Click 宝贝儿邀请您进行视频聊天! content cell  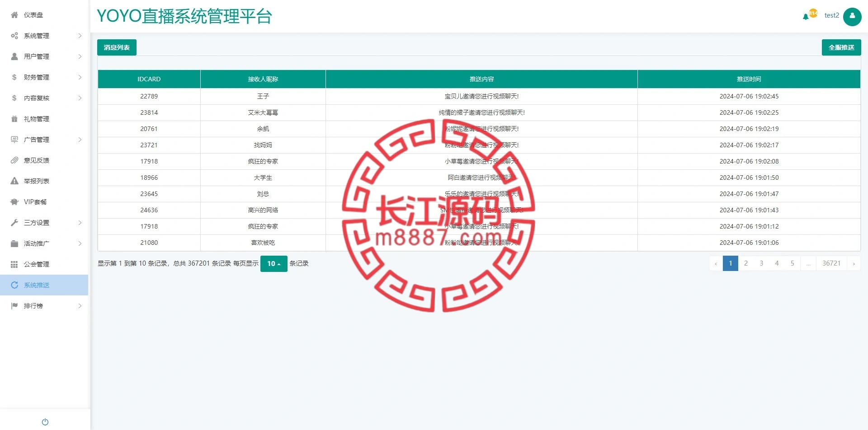482,96
